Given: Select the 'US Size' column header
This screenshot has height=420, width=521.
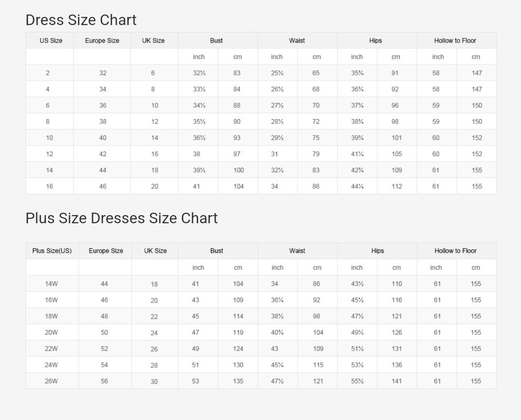Looking at the screenshot, I should coord(51,41).
